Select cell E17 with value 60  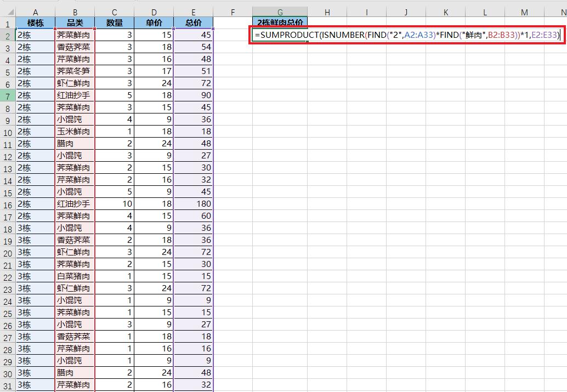[x=194, y=216]
